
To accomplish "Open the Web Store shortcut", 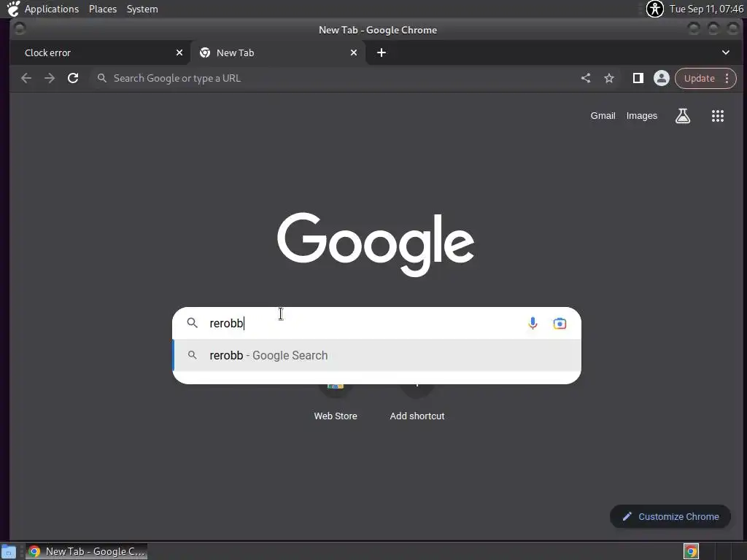I will [336, 401].
